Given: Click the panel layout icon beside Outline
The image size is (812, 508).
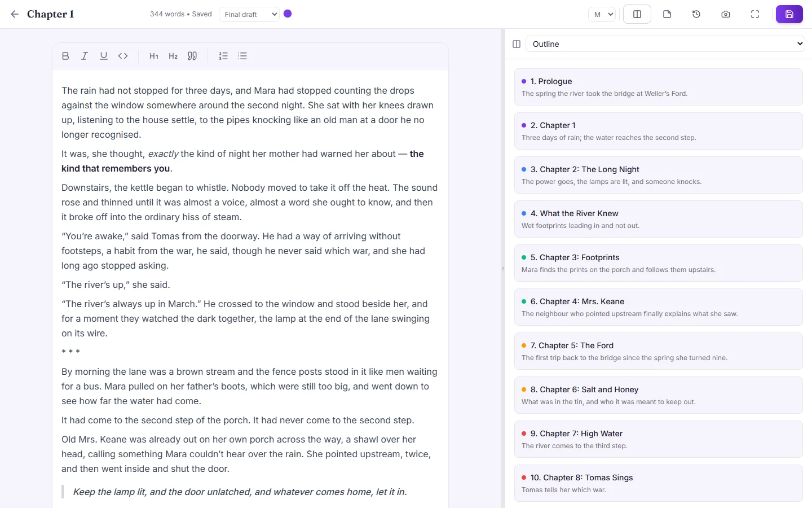Looking at the screenshot, I should [x=517, y=44].
